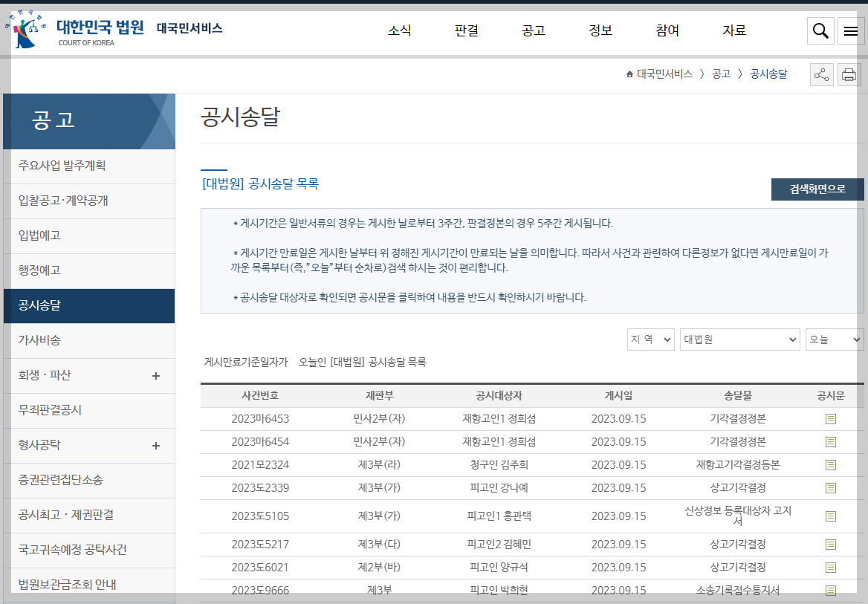Open the 정보 top menu
Screen dimensions: 868x604
(600, 30)
